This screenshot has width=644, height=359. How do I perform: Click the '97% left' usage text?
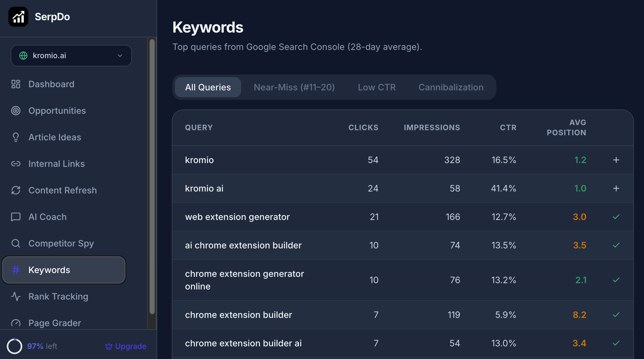[42, 346]
